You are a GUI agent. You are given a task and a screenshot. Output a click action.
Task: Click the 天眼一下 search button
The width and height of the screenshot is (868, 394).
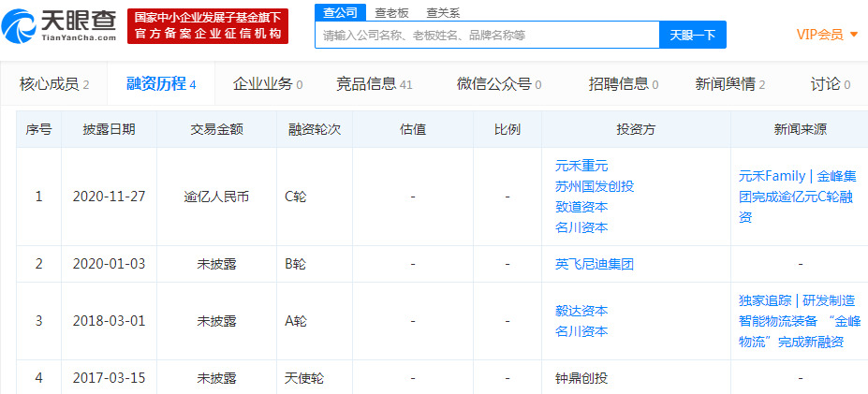693,35
